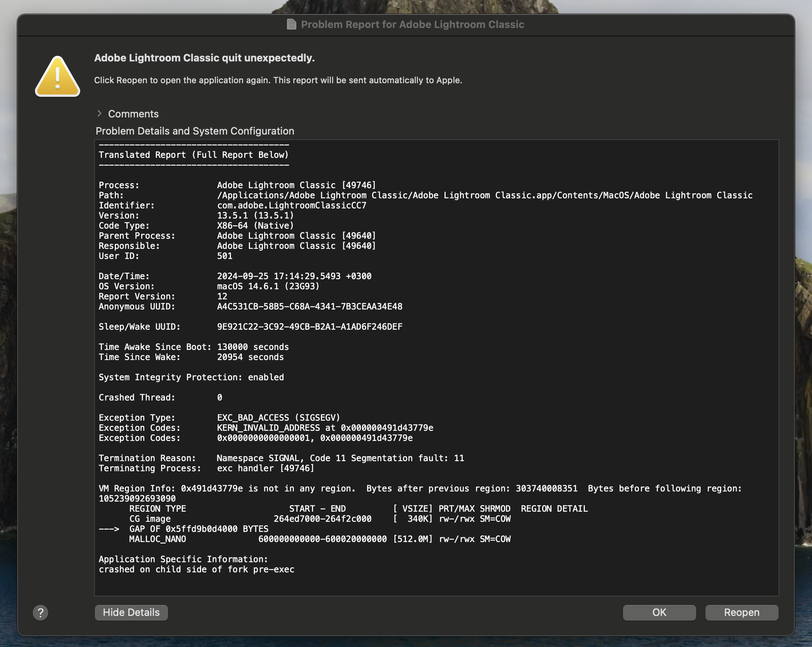Select the Crashed Thread 0 entry
Viewport: 812px width, 647px height.
(x=159, y=397)
